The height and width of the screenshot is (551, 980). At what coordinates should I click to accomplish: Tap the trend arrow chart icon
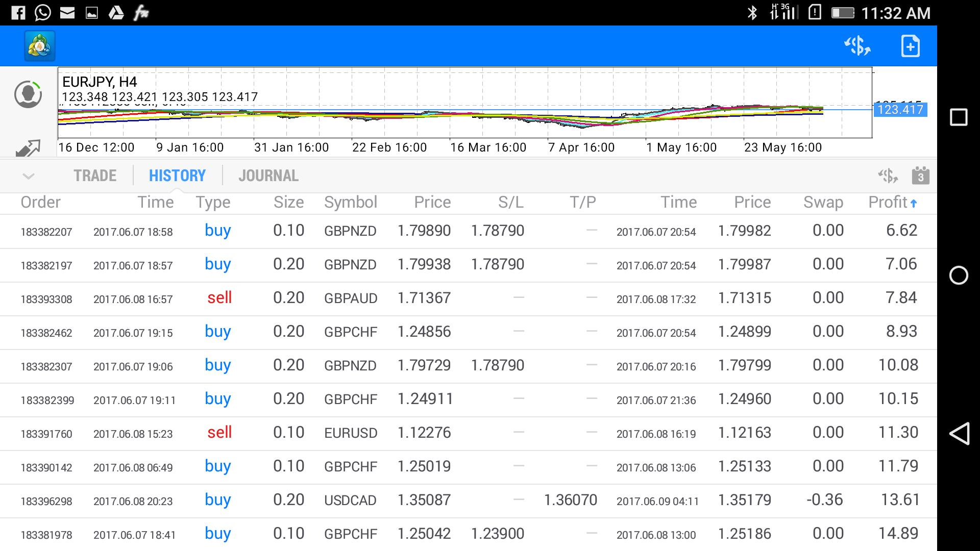pos(28,148)
